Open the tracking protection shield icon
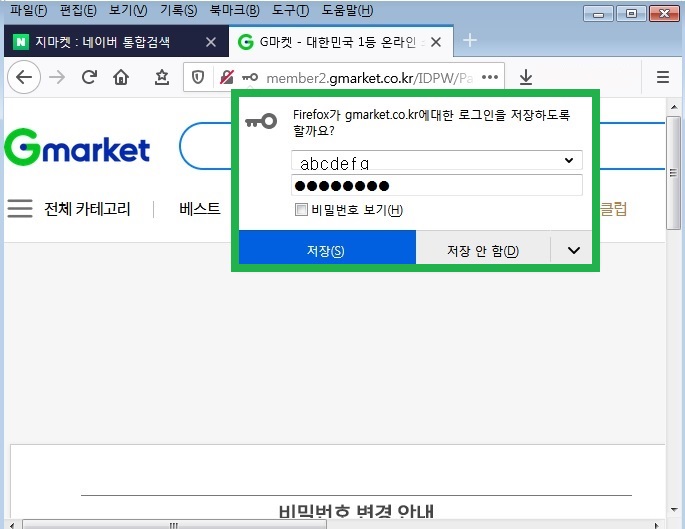Viewport: 685px width, 529px height. coord(198,78)
